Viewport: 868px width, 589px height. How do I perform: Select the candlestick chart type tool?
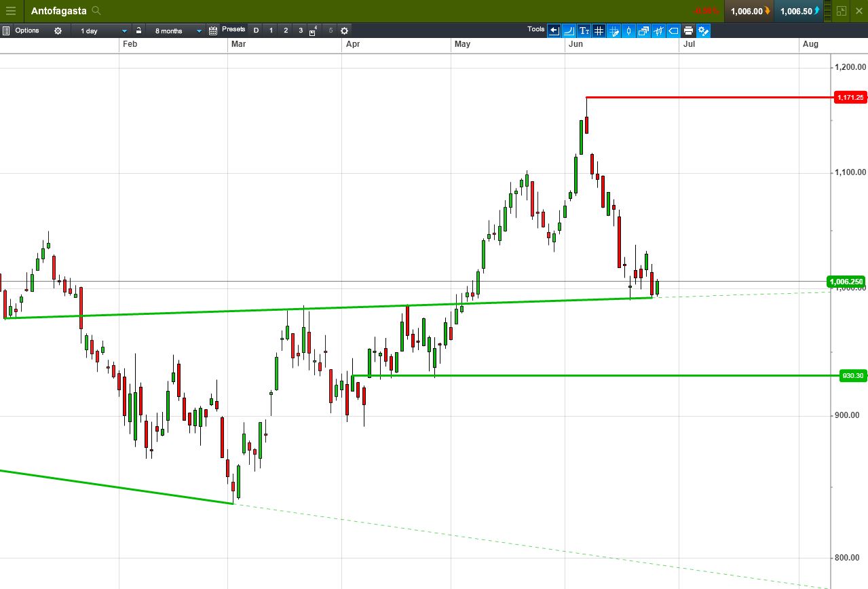click(628, 31)
